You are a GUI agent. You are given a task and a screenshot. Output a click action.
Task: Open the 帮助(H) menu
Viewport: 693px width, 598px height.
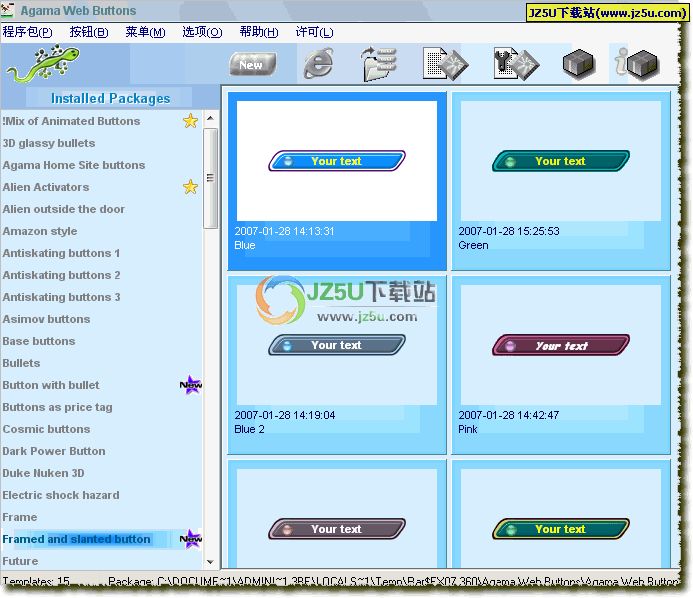(259, 32)
